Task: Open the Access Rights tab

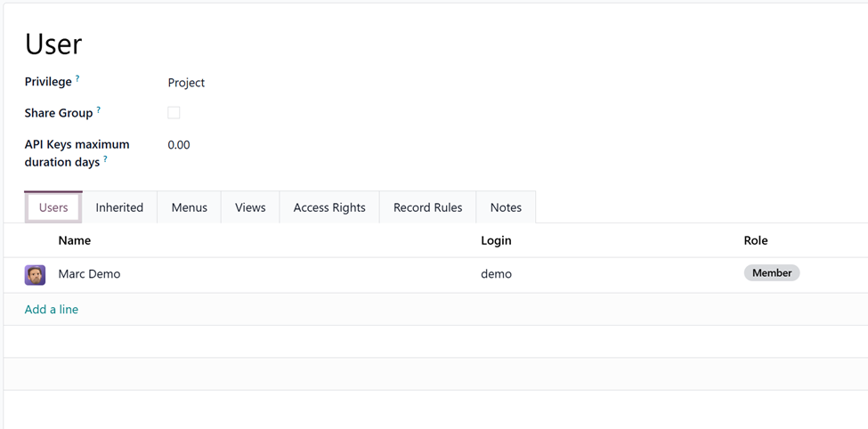Action: click(x=329, y=207)
